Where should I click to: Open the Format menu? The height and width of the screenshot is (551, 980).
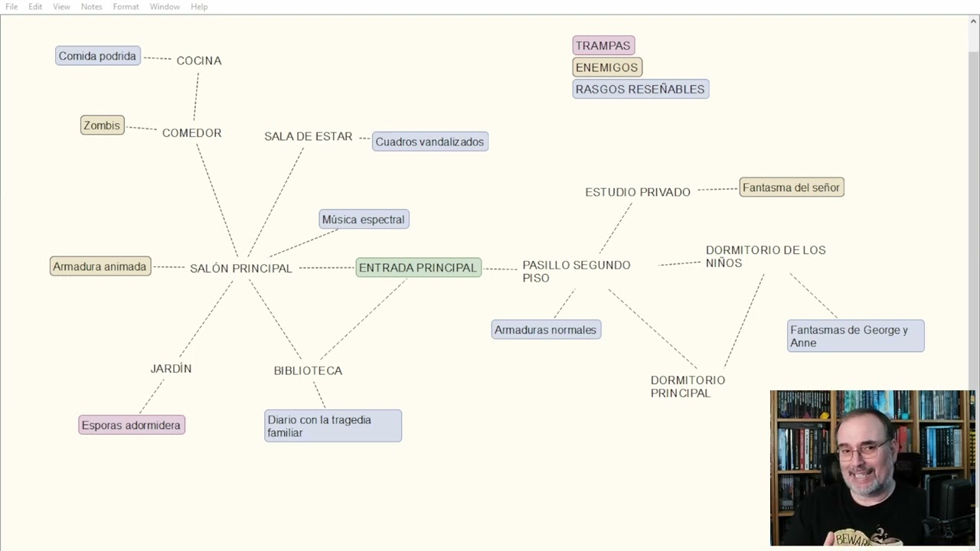pos(126,7)
